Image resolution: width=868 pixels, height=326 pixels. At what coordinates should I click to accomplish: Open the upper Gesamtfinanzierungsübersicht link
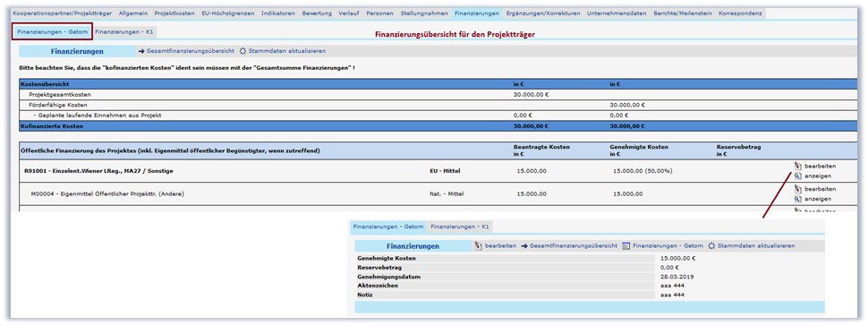(191, 51)
